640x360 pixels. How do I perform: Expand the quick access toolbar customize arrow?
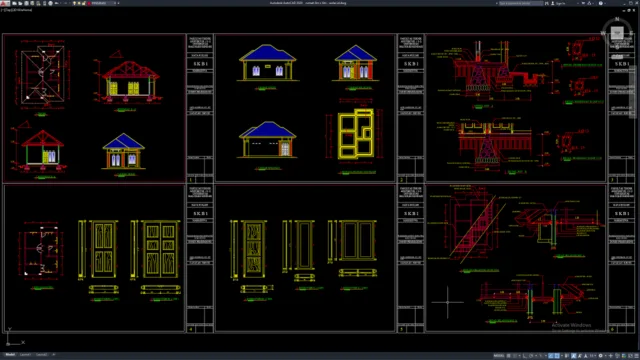click(118, 3)
